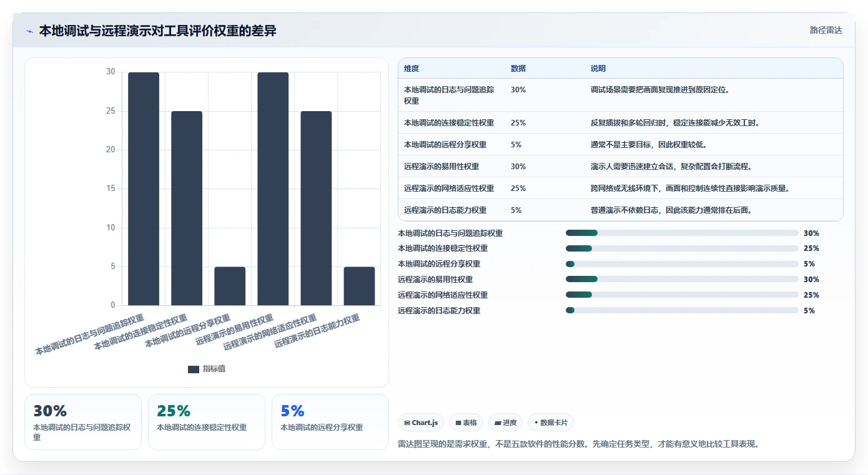Click the 进度 tag chip
The height and width of the screenshot is (475, 868).
(x=506, y=423)
